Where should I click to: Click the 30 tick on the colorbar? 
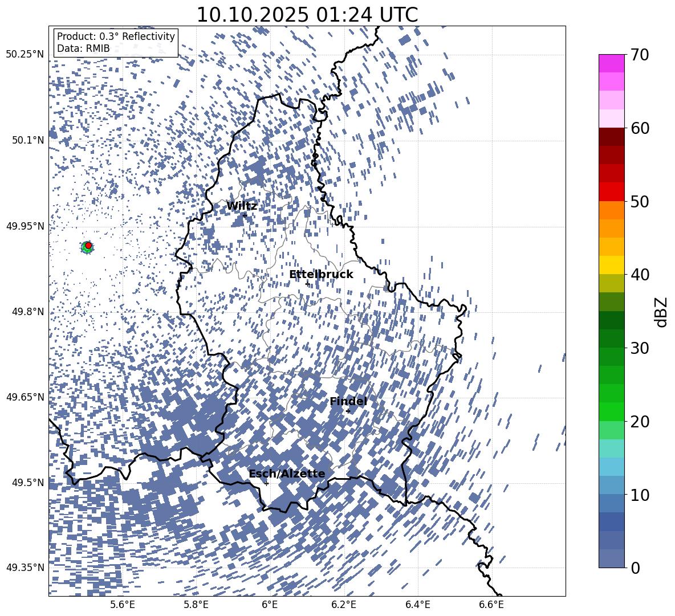640,348
